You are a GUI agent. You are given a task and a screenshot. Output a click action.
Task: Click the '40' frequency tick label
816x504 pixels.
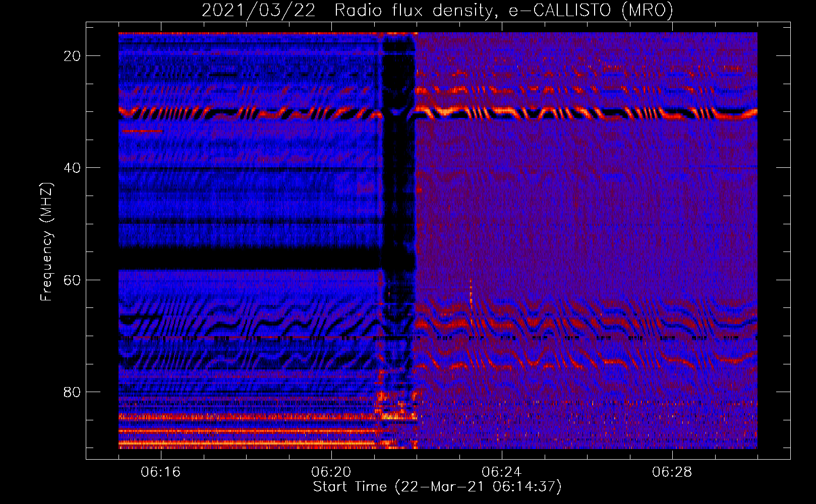pyautogui.click(x=72, y=168)
